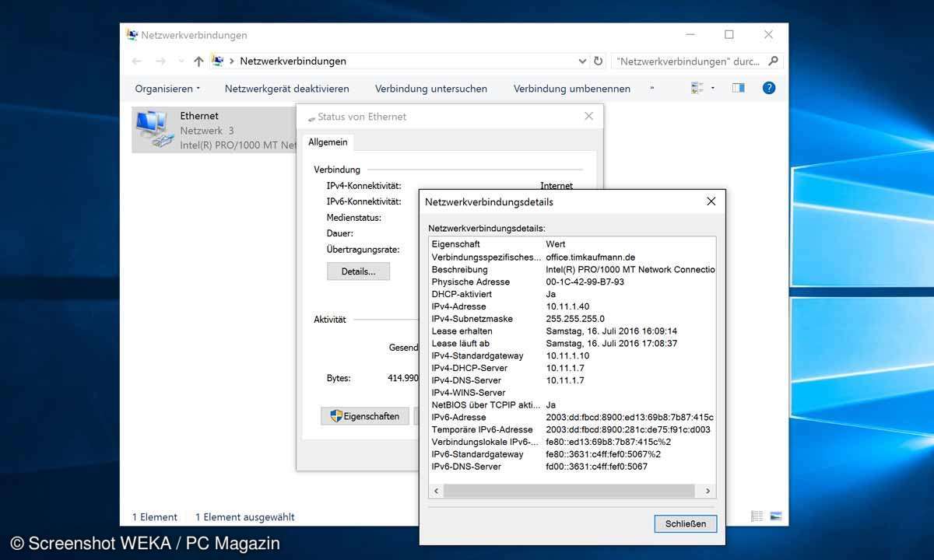This screenshot has width=934, height=560.
Task: Select the office.timkaufmann.de value
Action: [591, 257]
